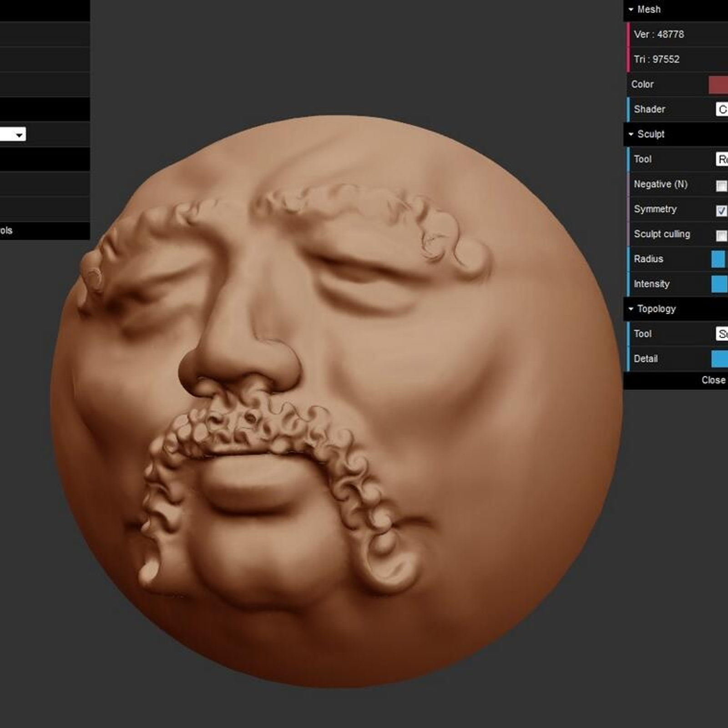The width and height of the screenshot is (728, 728).
Task: Enable the Negative (N) checkbox
Action: 721,186
